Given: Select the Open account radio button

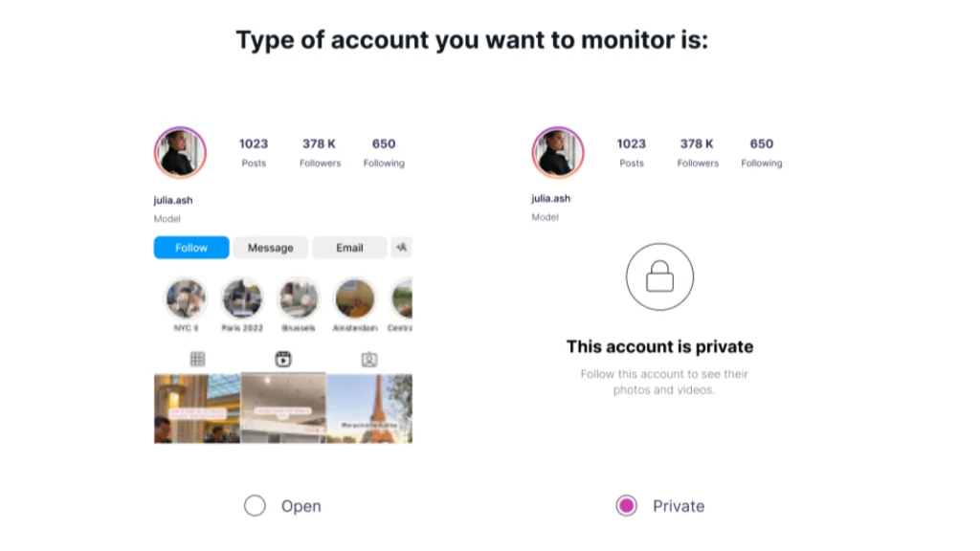Looking at the screenshot, I should pyautogui.click(x=255, y=505).
